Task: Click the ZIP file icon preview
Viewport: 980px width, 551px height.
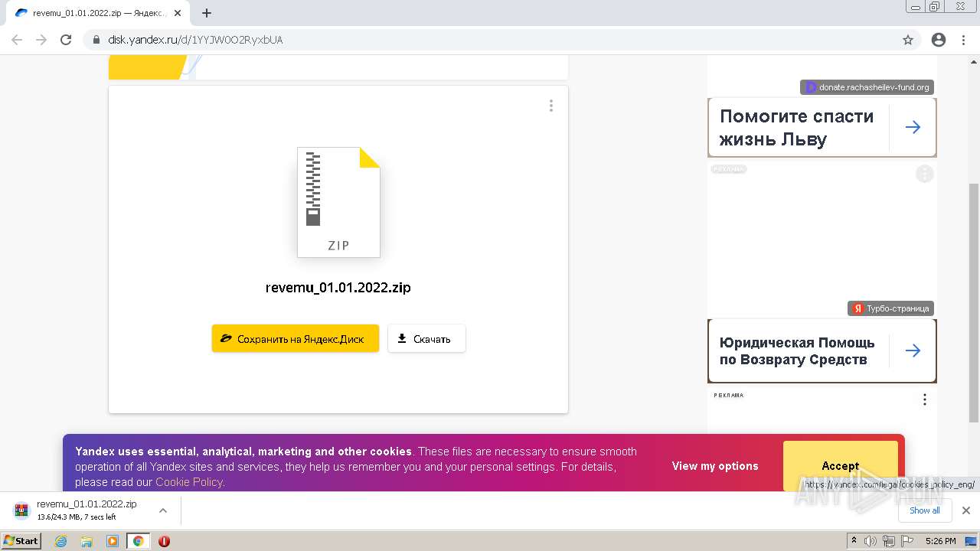Action: click(x=338, y=202)
